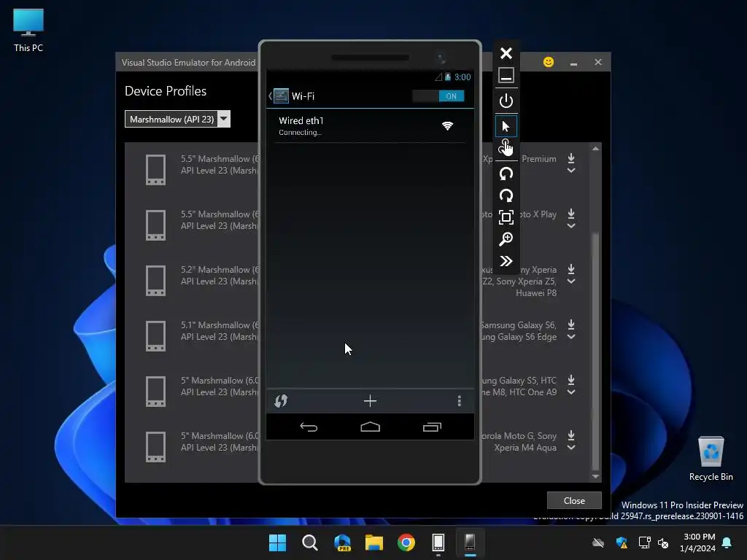Expand details of the Premium profile
Viewport: 747px width, 560px height.
571,171
